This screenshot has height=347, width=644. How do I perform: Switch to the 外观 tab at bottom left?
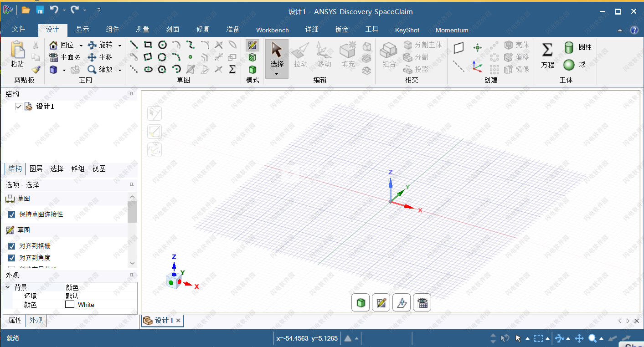36,321
